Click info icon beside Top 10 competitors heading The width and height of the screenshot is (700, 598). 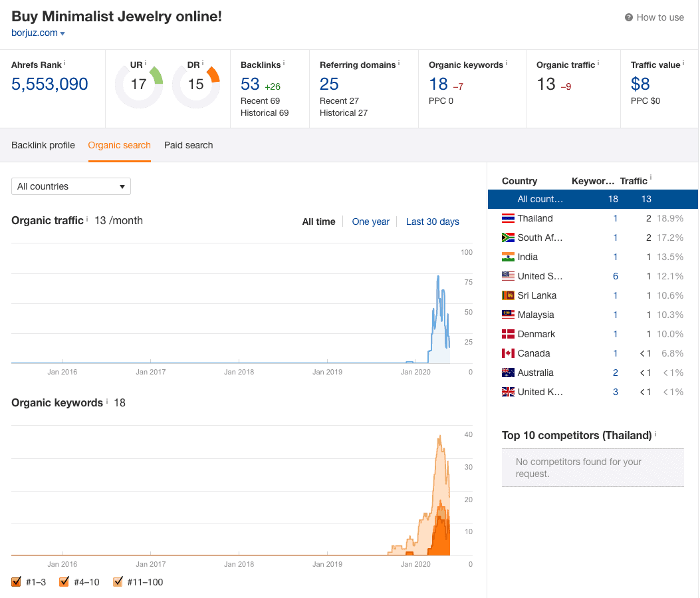[655, 434]
